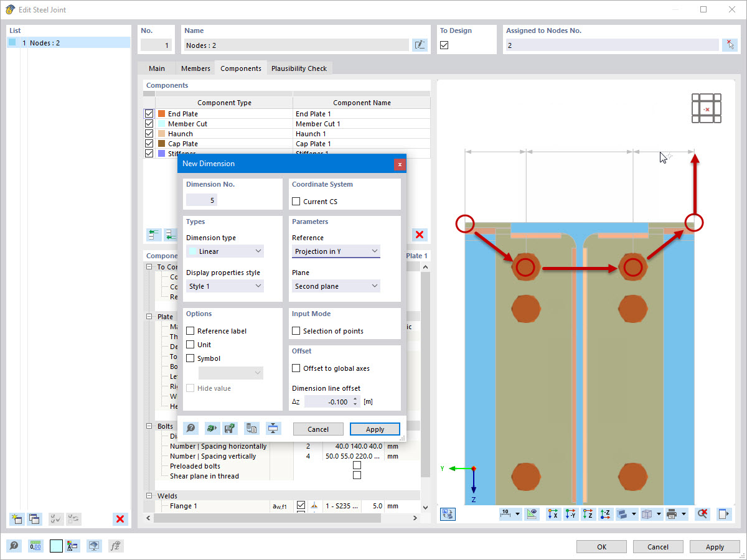
Task: Click the print graphic icon
Action: click(672, 514)
